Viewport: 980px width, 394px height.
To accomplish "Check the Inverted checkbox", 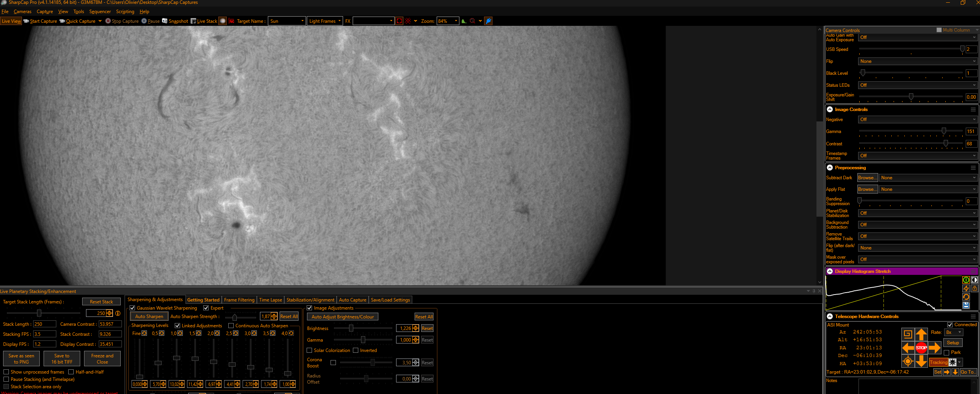I will pyautogui.click(x=356, y=350).
